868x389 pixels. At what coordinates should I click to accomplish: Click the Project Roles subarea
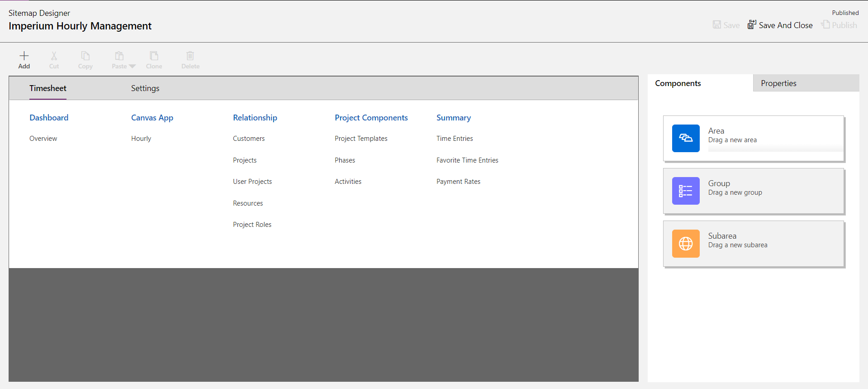click(x=252, y=225)
